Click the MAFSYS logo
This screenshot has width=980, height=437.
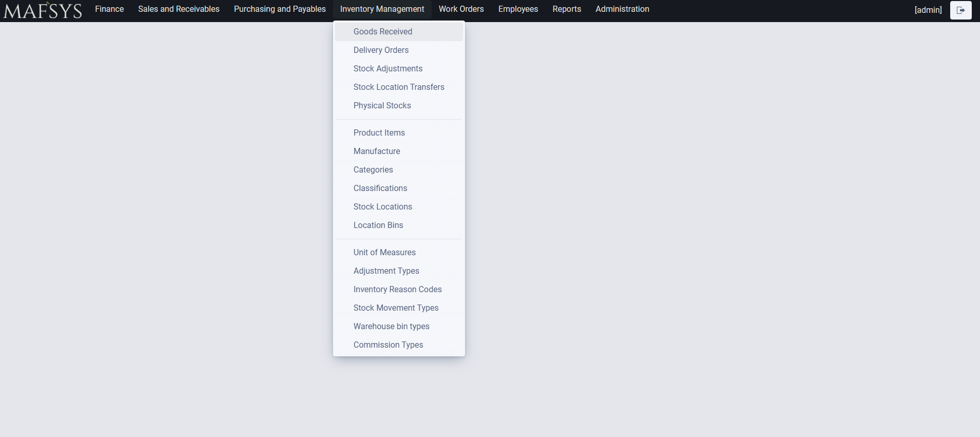click(43, 10)
